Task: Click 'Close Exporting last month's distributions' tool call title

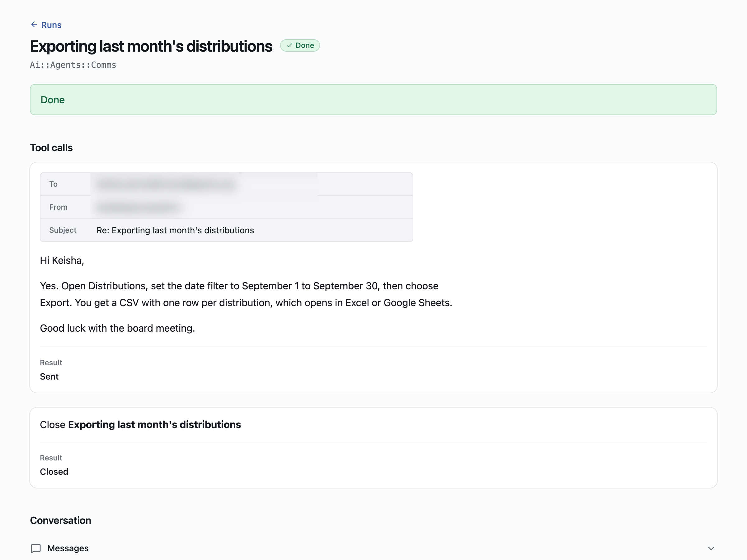Action: coord(140,424)
